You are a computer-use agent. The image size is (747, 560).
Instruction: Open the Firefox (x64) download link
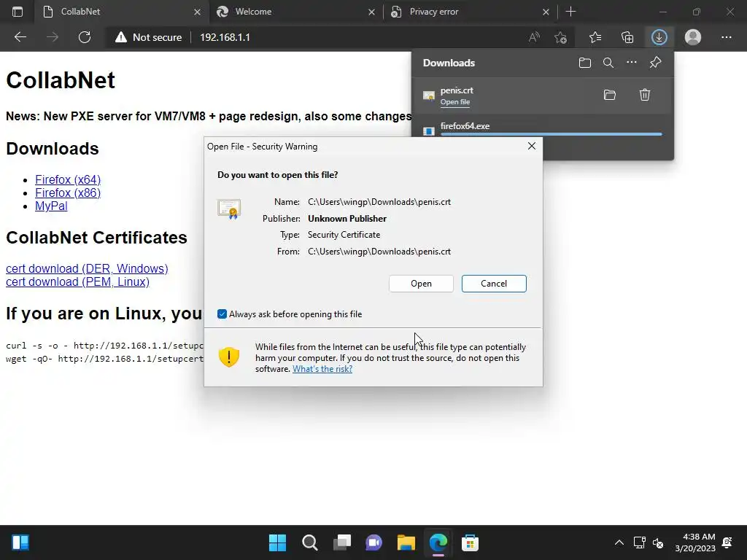tap(68, 179)
